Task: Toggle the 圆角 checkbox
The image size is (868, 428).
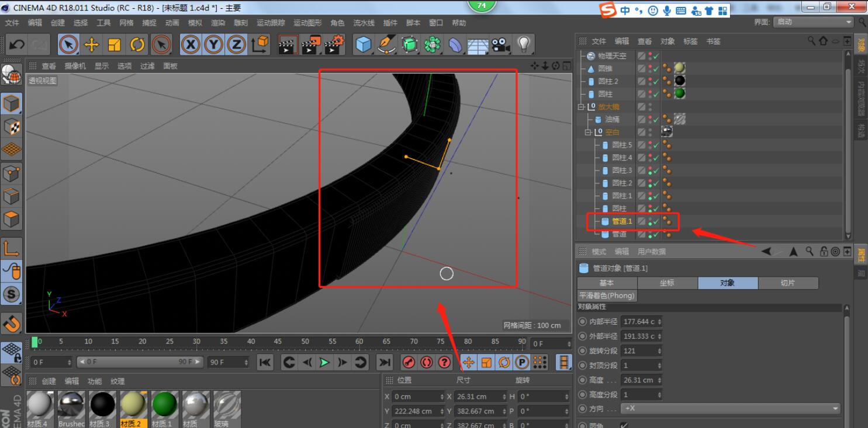Action: tap(624, 425)
